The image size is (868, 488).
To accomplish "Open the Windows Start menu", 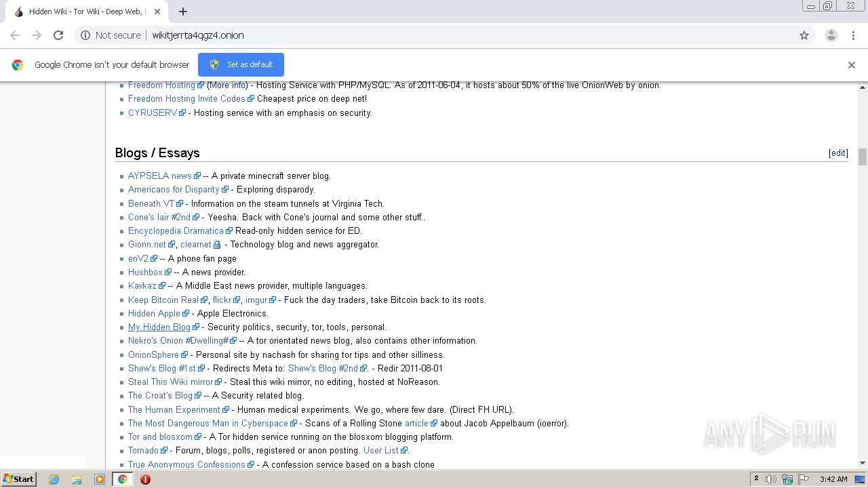I will coord(18,479).
